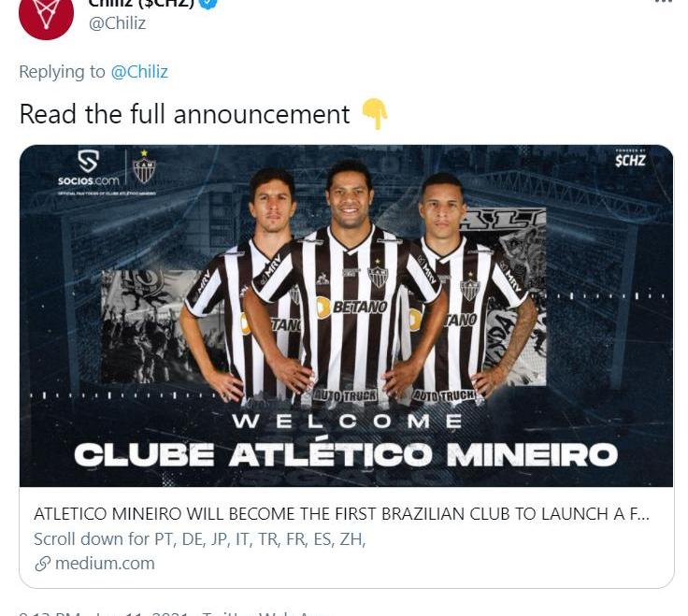Open the Clube Atlético Mineiro welcome image
The image size is (688, 616).
coord(346,315)
